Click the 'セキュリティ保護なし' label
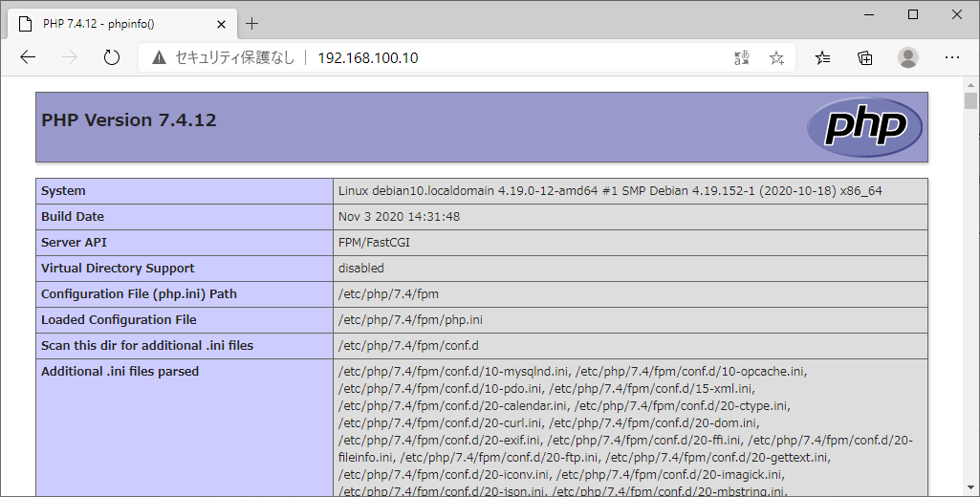Viewport: 980px width, 497px height. pyautogui.click(x=234, y=58)
